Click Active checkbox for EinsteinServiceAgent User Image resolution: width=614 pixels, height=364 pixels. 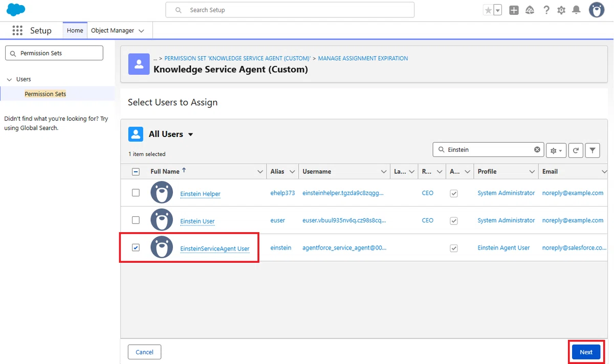coord(453,248)
